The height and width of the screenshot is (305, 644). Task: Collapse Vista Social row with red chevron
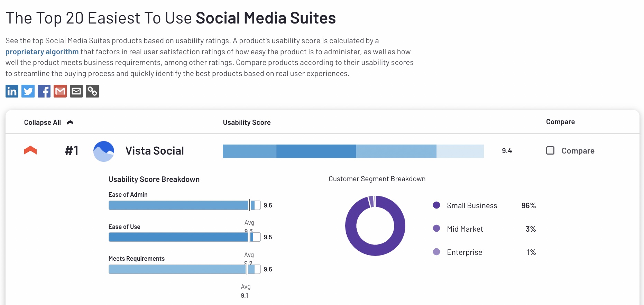[x=30, y=150]
